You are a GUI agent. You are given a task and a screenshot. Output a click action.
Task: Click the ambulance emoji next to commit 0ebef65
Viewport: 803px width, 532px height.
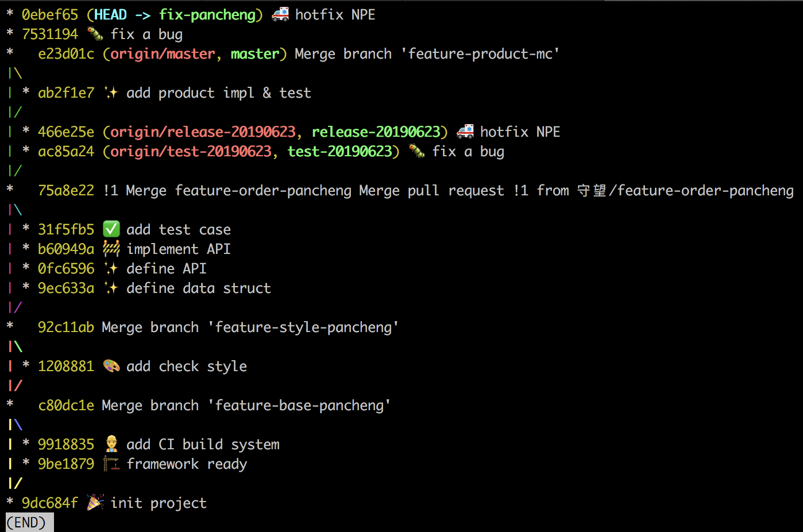point(280,14)
